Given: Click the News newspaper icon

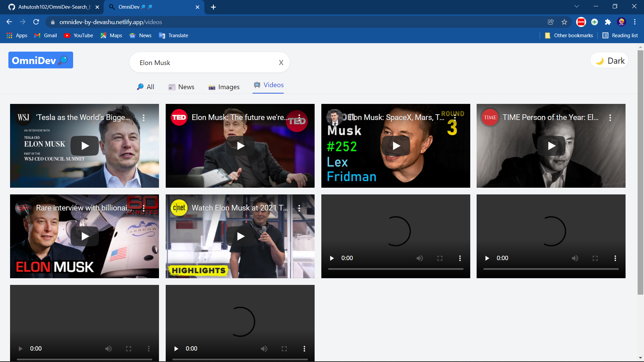Looking at the screenshot, I should click(172, 86).
